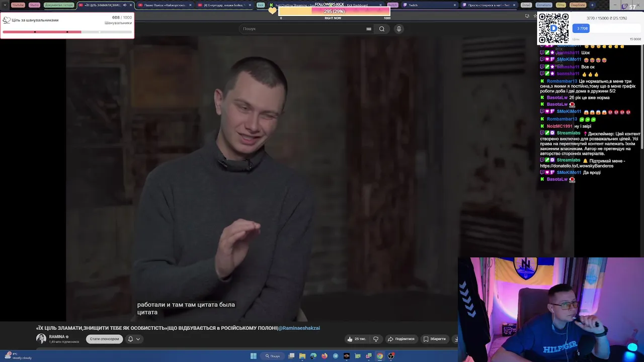Switch to the Studio pinned tab
Image resolution: width=644 pixels, height=362 pixels.
click(34, 5)
